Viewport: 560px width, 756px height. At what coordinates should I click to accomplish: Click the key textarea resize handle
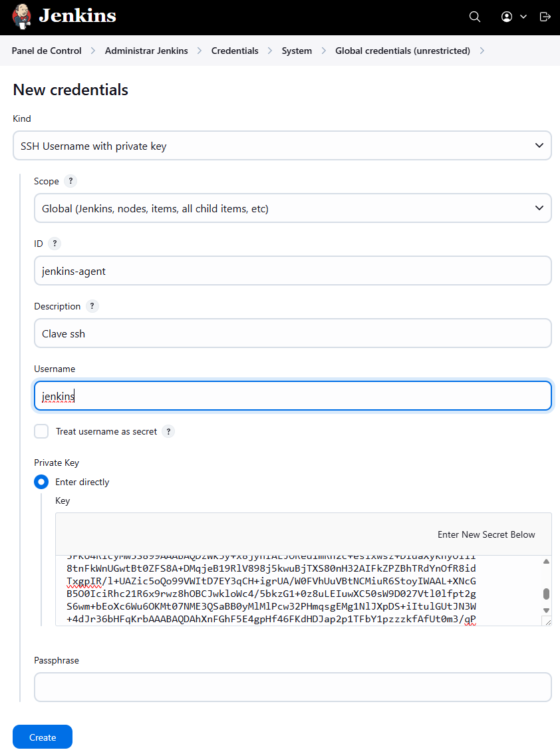click(547, 622)
